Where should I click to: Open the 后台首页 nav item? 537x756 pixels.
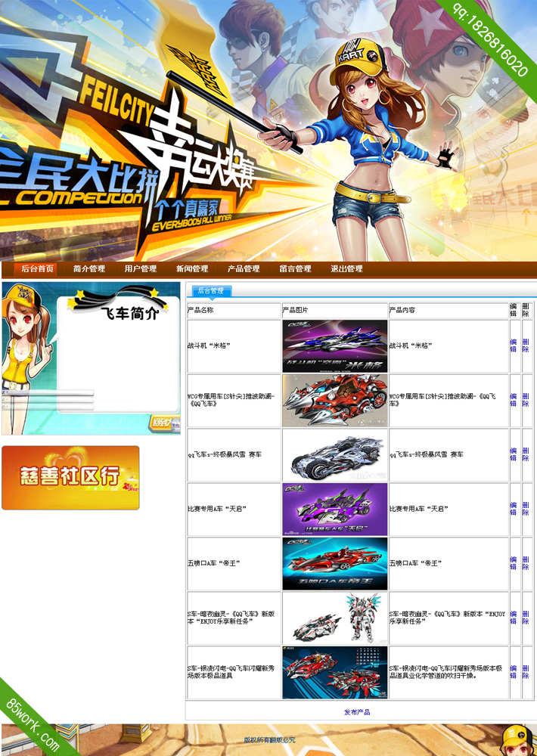37,268
